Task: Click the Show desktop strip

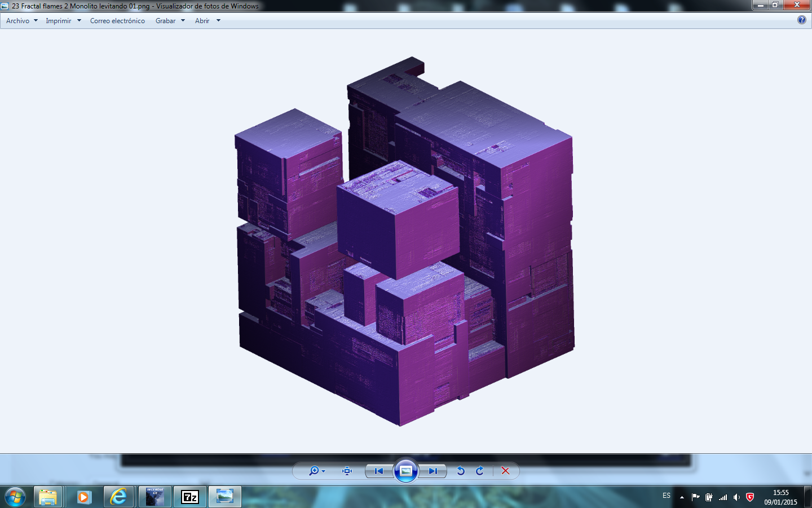Action: pyautogui.click(x=807, y=497)
